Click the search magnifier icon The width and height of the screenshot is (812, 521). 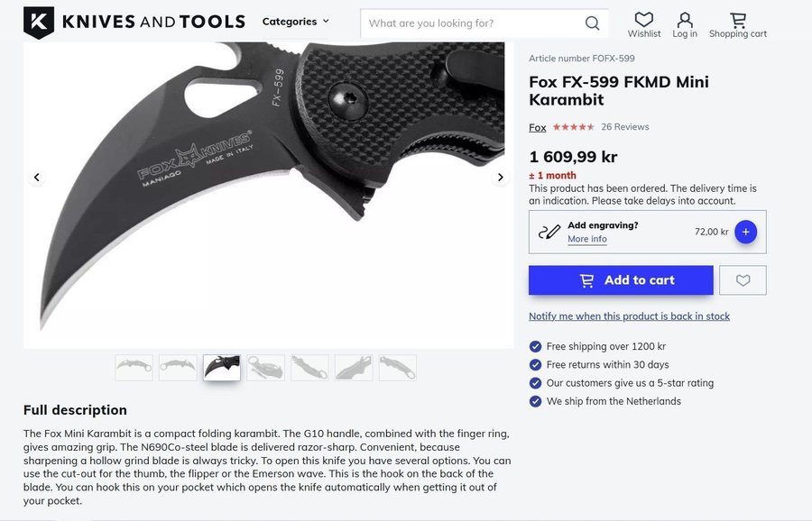[592, 23]
